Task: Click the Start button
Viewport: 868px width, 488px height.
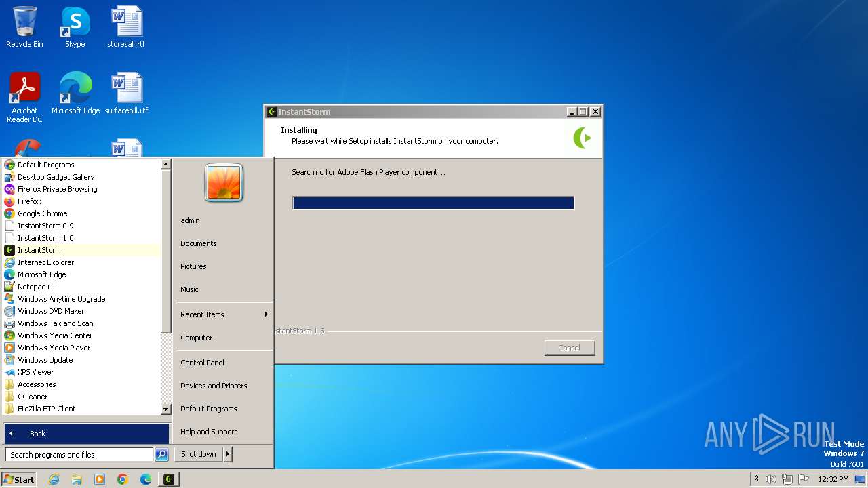Action: click(19, 479)
